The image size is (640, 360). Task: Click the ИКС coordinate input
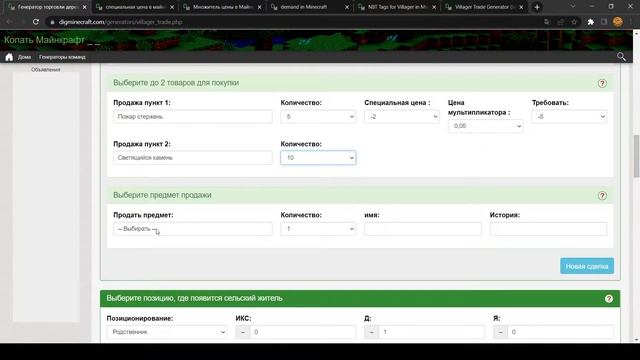pos(303,332)
